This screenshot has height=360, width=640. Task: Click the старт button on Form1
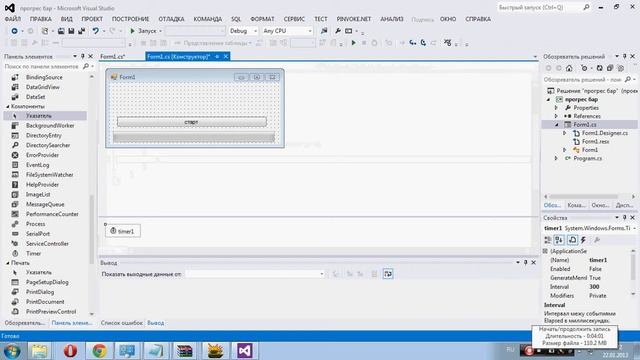click(x=191, y=122)
